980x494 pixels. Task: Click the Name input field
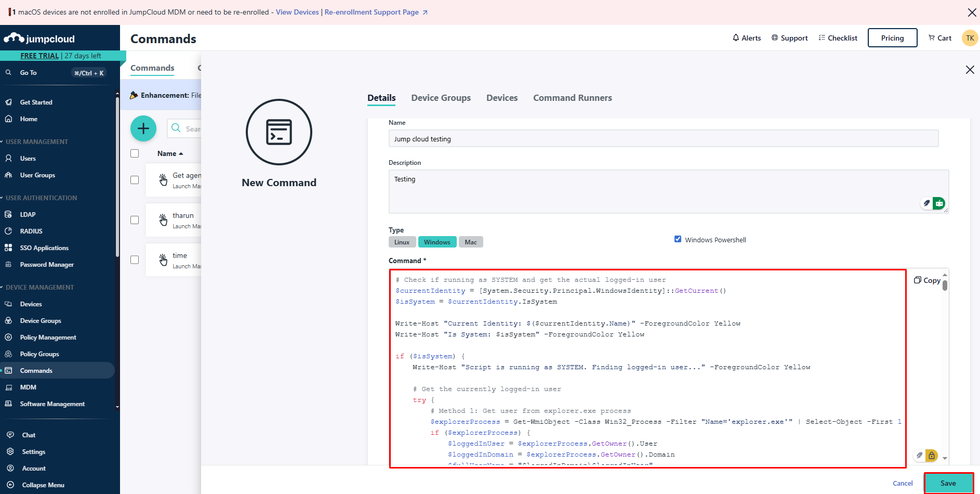tap(664, 139)
